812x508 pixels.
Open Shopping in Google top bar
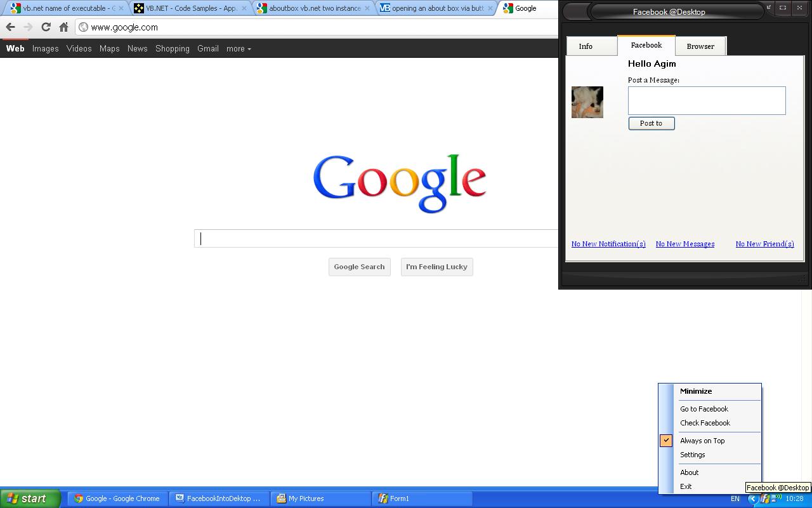coord(173,49)
